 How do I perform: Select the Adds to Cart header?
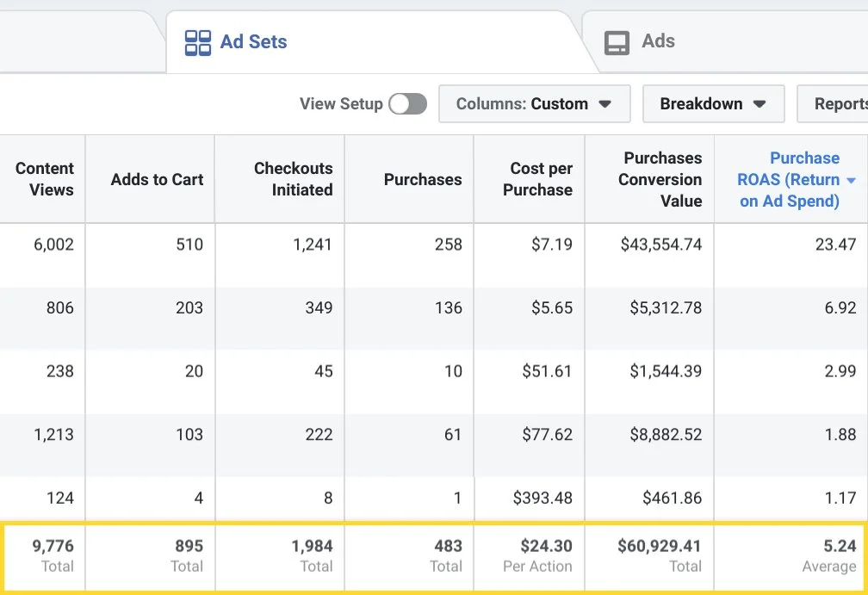pos(157,180)
